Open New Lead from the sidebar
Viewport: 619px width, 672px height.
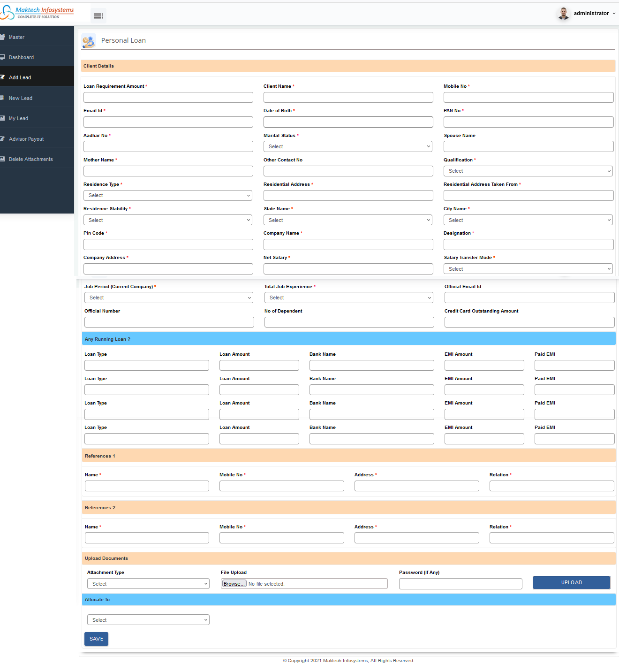(x=21, y=98)
